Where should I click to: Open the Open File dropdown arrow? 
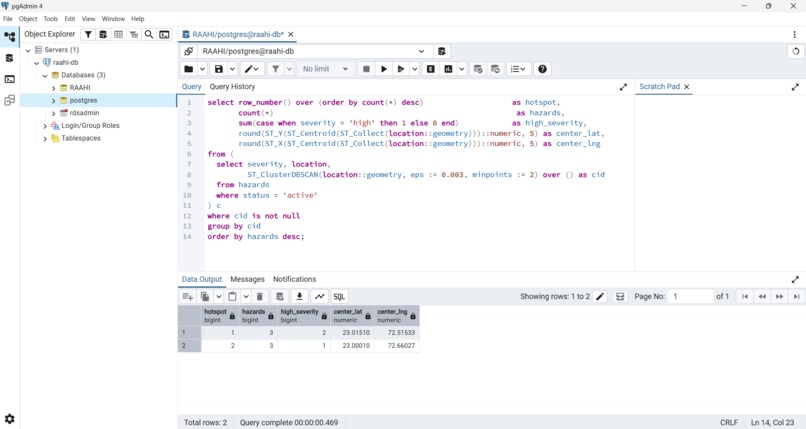tap(203, 69)
